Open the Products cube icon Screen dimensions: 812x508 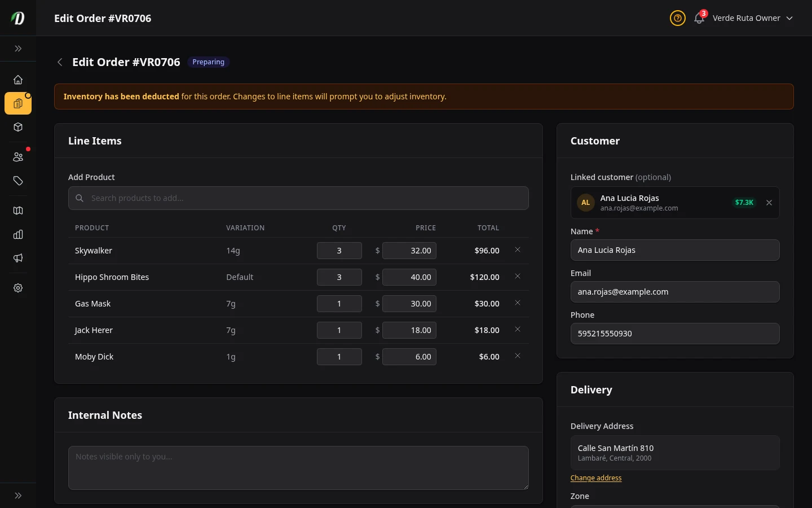(x=18, y=127)
